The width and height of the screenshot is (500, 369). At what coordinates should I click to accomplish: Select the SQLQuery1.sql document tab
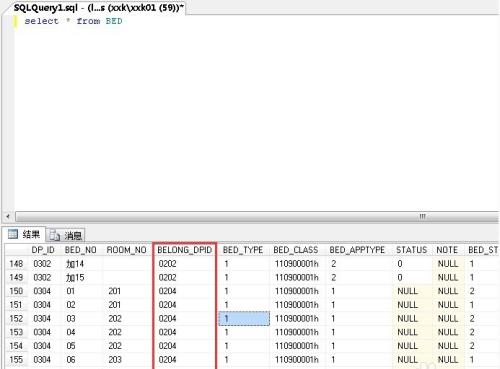tap(98, 7)
